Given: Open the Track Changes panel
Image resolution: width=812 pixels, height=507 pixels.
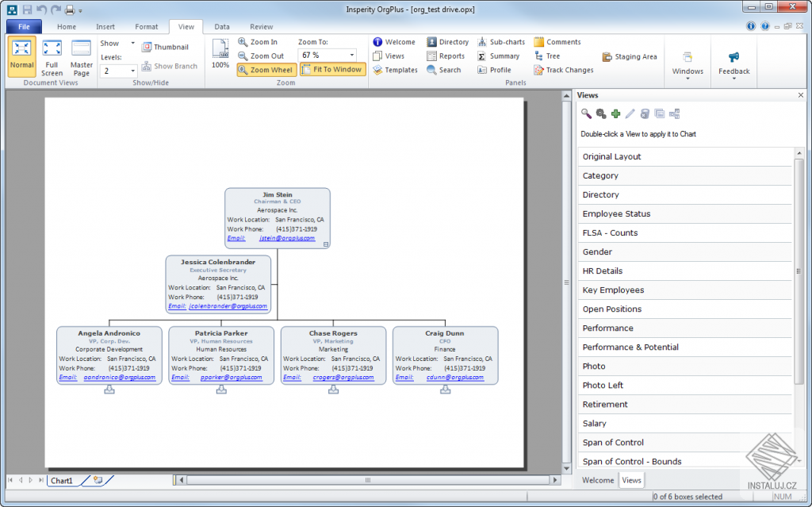Looking at the screenshot, I should (564, 70).
